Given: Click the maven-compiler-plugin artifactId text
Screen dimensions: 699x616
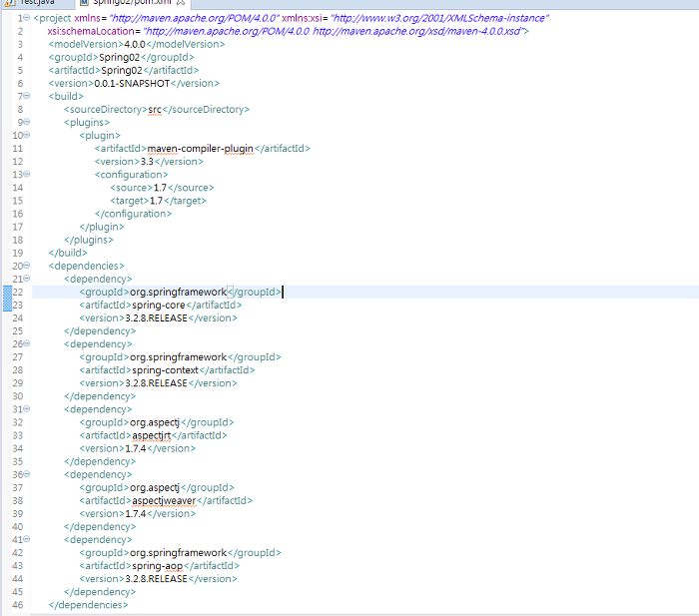Looking at the screenshot, I should tap(200, 149).
